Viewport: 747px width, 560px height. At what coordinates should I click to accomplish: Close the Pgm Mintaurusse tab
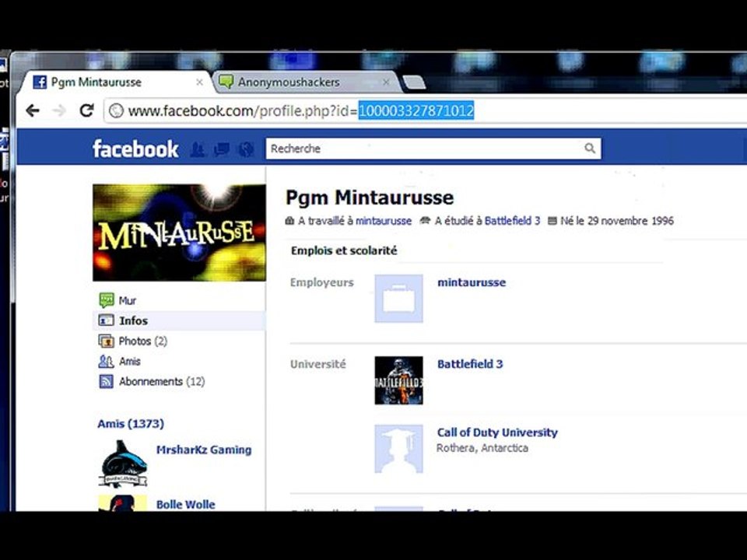(200, 82)
